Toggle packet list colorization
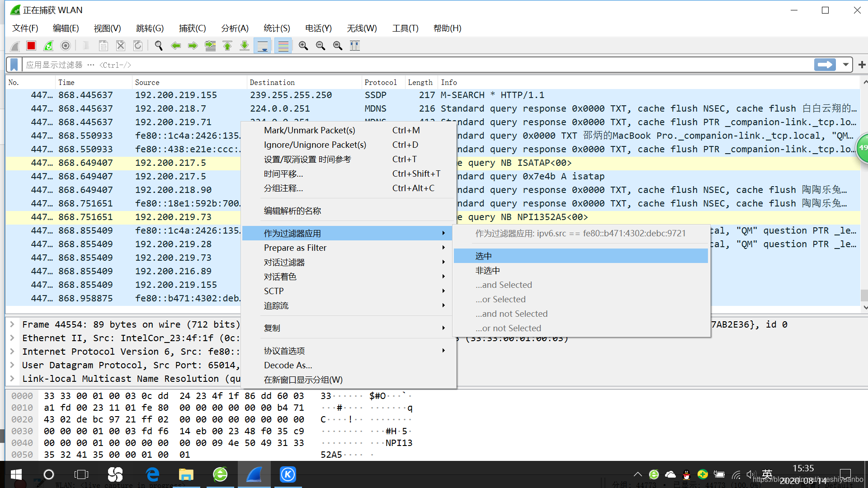Screen dimensions: 868x488 point(283,46)
